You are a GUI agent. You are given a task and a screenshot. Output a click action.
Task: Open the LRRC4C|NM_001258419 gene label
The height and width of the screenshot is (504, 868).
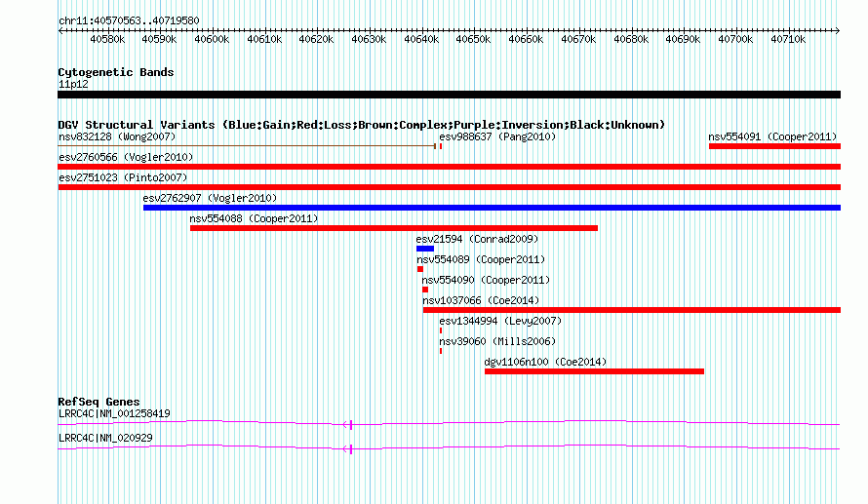coord(114,413)
